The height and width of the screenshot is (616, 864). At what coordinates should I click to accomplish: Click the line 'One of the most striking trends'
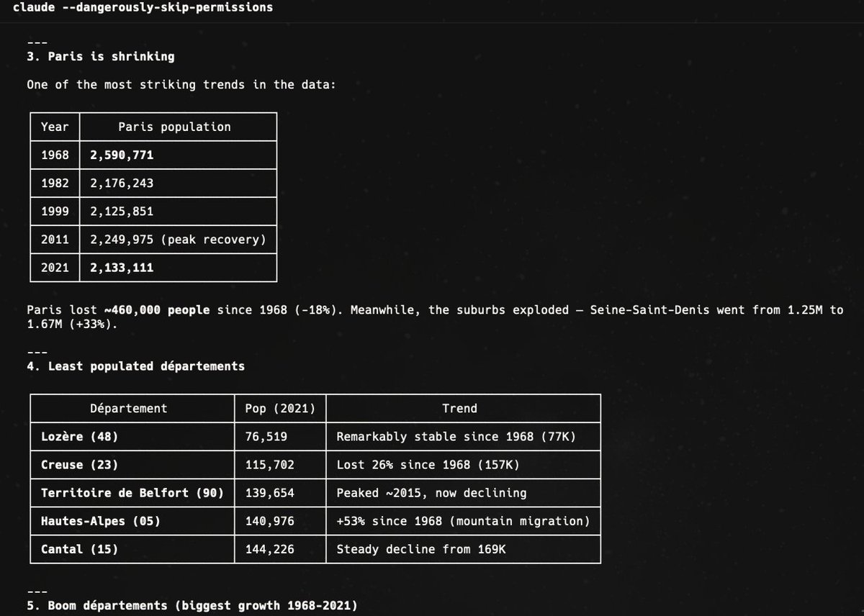point(181,84)
